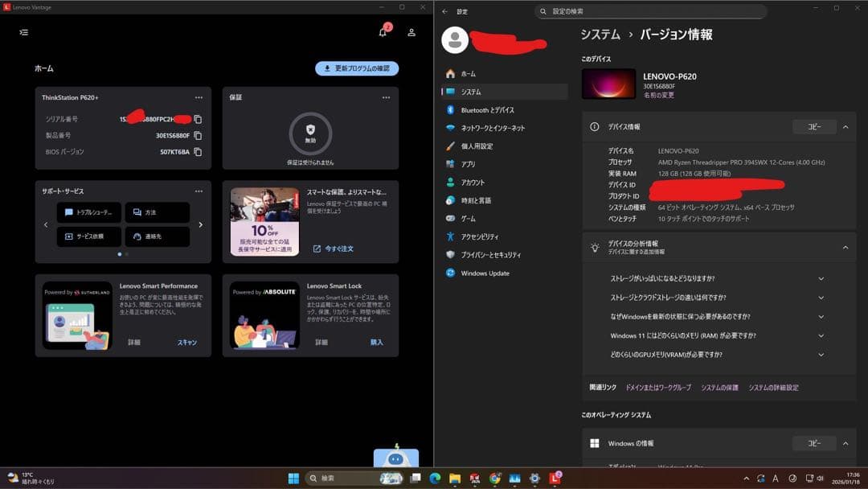Open Google Chrome from the taskbar

point(494,479)
